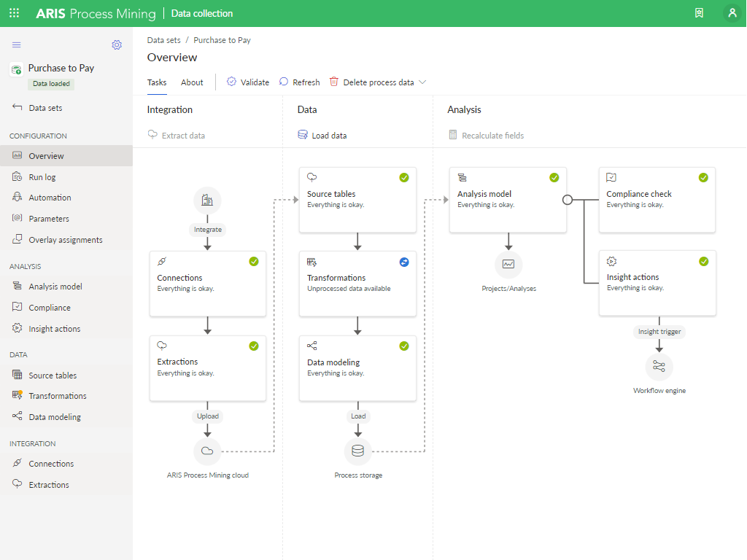Click the 'Data loaded' status badge
Screen dimensions: 747x560
(x=52, y=84)
